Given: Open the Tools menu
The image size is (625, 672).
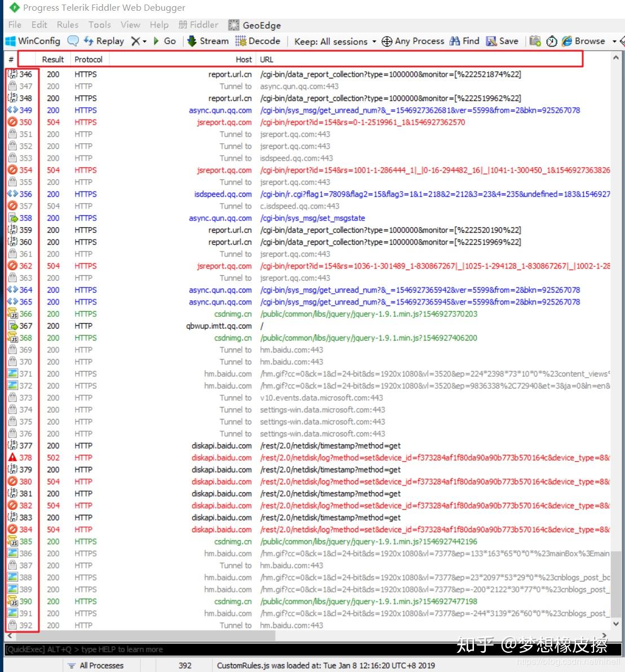Looking at the screenshot, I should (x=99, y=25).
